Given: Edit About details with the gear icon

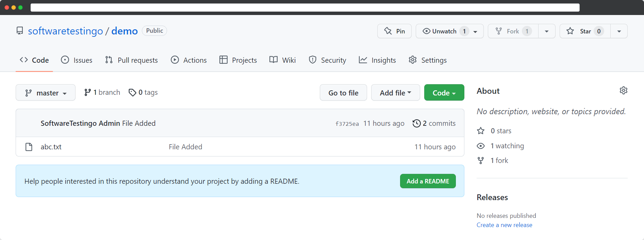Looking at the screenshot, I should pos(623,90).
